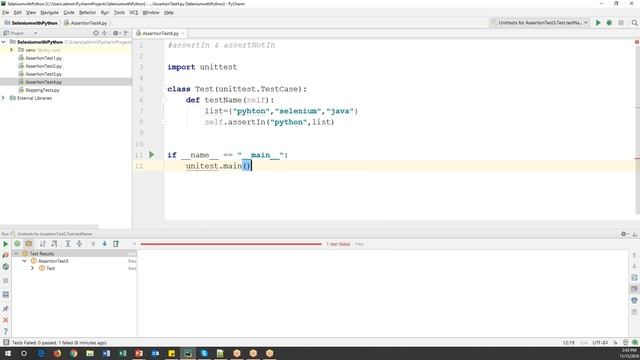Viewport: 640px width, 360px height.
Task: Run configuration with green play in top toolbar
Action: (x=598, y=23)
